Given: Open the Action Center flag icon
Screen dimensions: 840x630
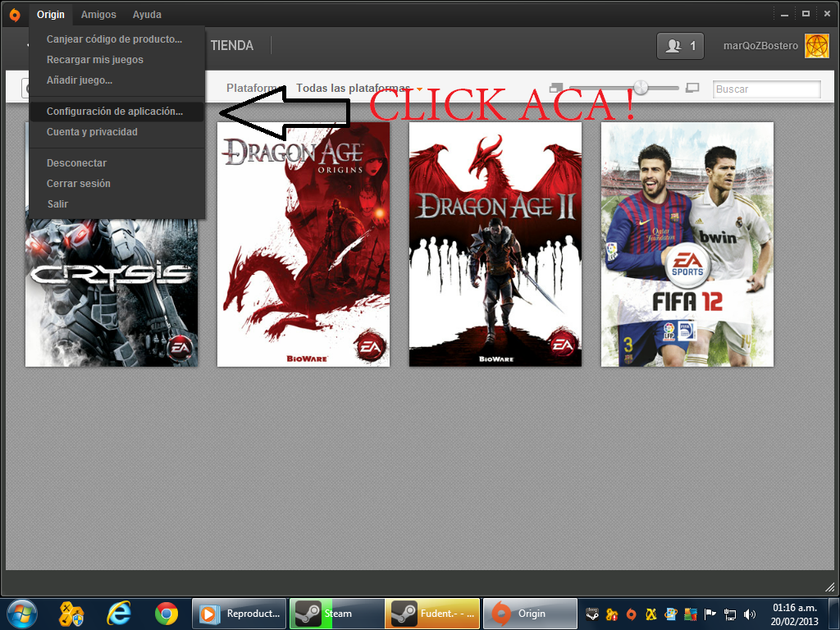Looking at the screenshot, I should click(x=710, y=614).
